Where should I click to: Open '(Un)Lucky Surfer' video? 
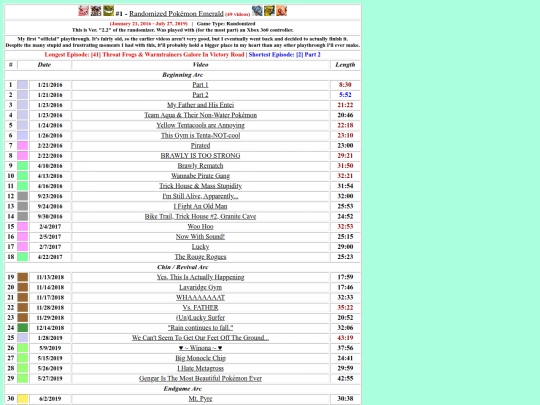click(x=200, y=318)
